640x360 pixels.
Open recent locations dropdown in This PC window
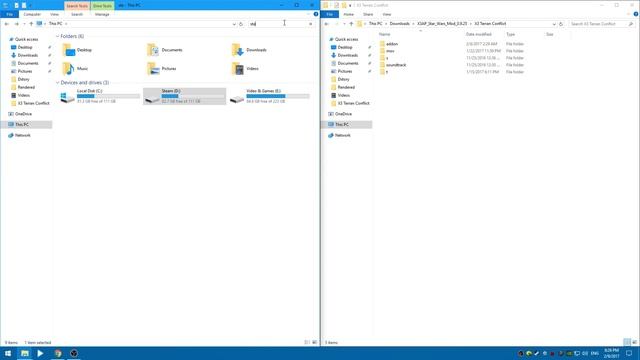click(24, 24)
